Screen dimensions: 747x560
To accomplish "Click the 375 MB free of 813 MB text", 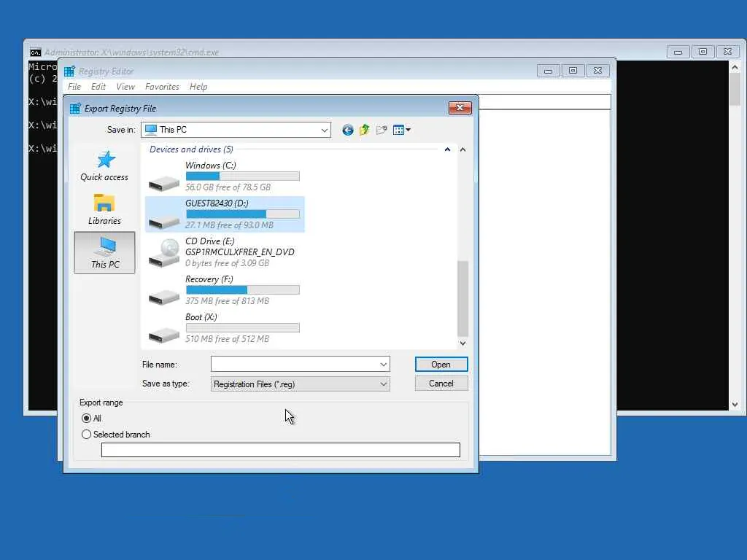I will (x=227, y=301).
